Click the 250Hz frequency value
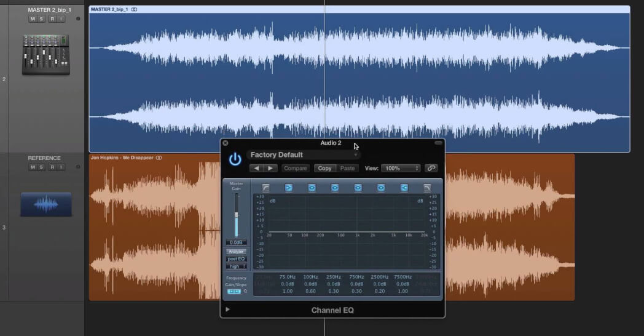 pos(334,277)
